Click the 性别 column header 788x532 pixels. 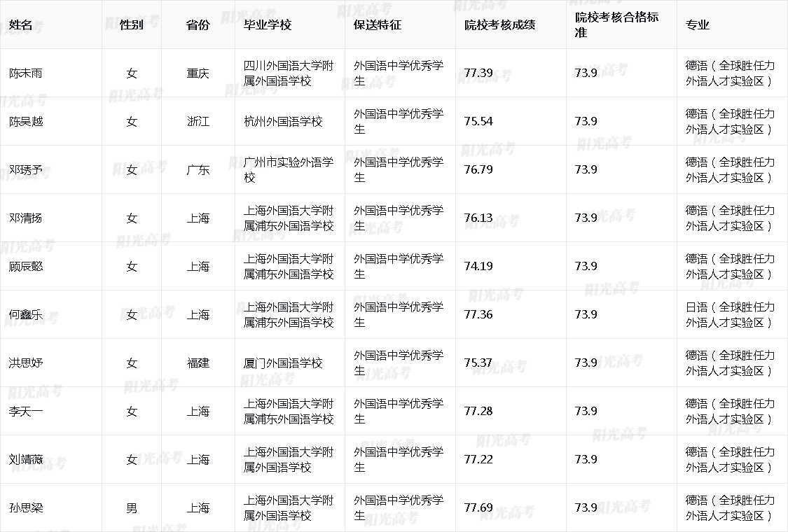click(132, 24)
